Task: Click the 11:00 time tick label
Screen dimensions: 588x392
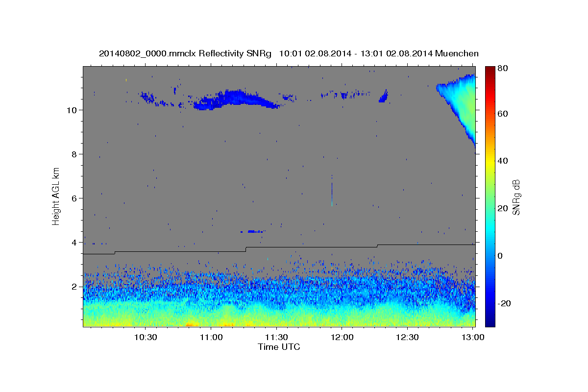Action: (211, 337)
